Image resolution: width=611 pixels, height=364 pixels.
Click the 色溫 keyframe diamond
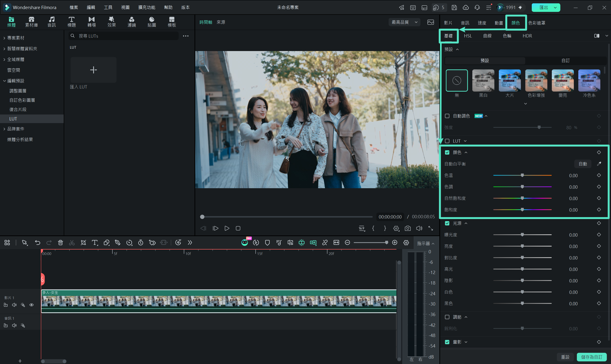(599, 175)
